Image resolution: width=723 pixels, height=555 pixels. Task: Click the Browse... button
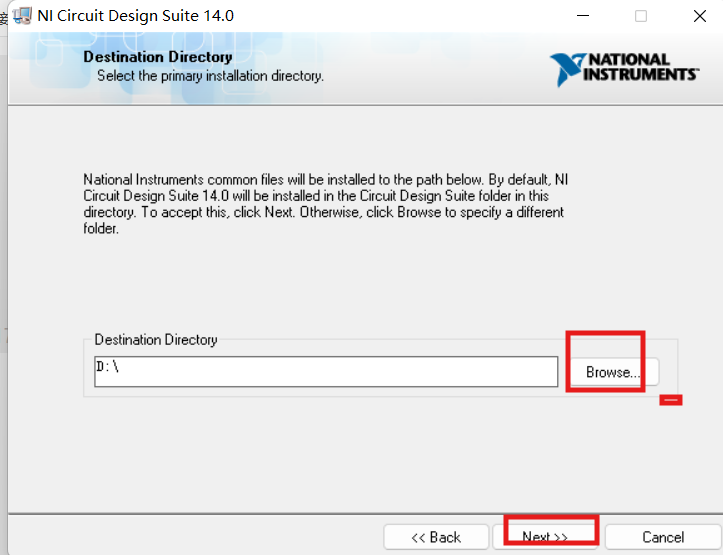(613, 372)
